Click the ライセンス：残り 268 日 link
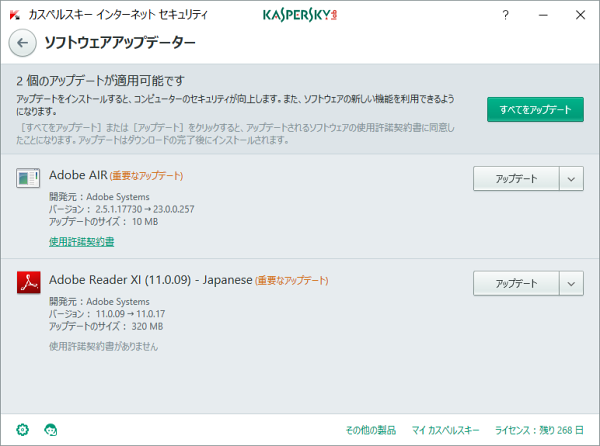 point(539,430)
